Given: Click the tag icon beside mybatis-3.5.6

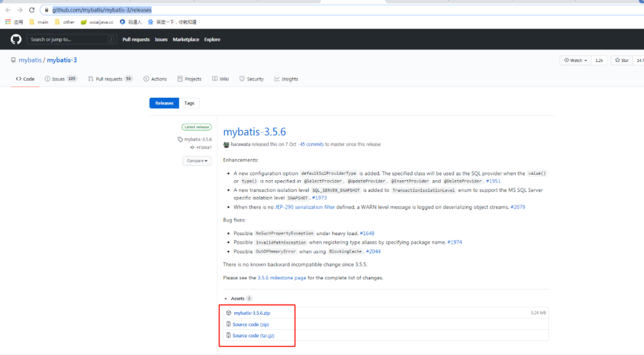Looking at the screenshot, I should point(180,139).
